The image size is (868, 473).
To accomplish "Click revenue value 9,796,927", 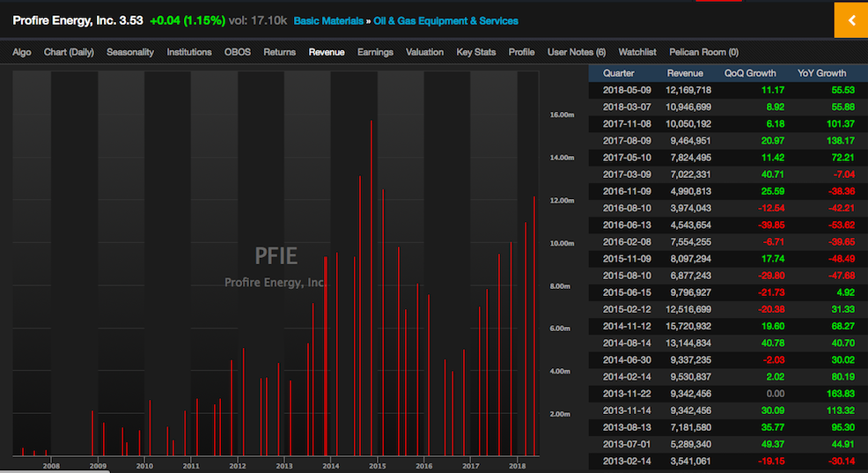I will 690,292.
